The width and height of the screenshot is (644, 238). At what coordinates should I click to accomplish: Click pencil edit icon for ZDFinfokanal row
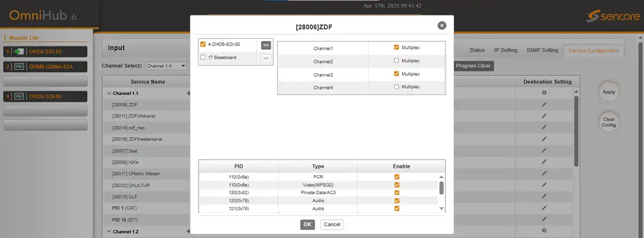pyautogui.click(x=544, y=116)
